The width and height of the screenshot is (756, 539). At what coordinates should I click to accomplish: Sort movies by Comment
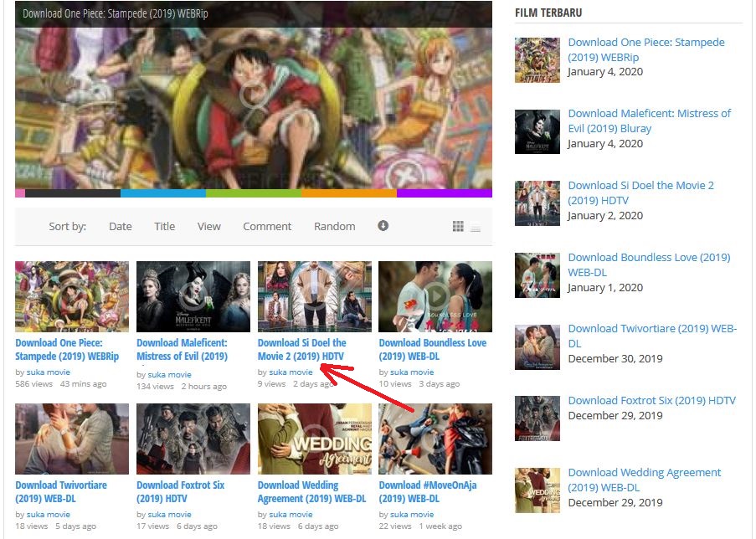click(x=267, y=226)
